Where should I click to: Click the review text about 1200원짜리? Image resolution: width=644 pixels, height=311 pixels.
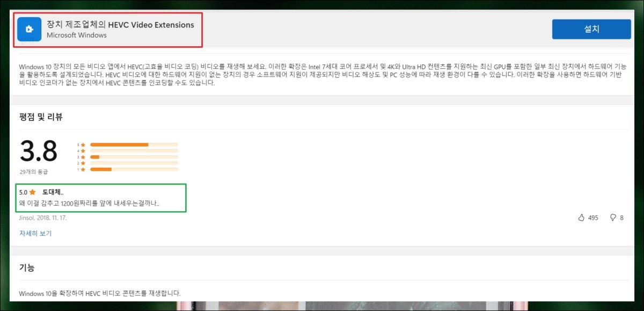tap(89, 204)
